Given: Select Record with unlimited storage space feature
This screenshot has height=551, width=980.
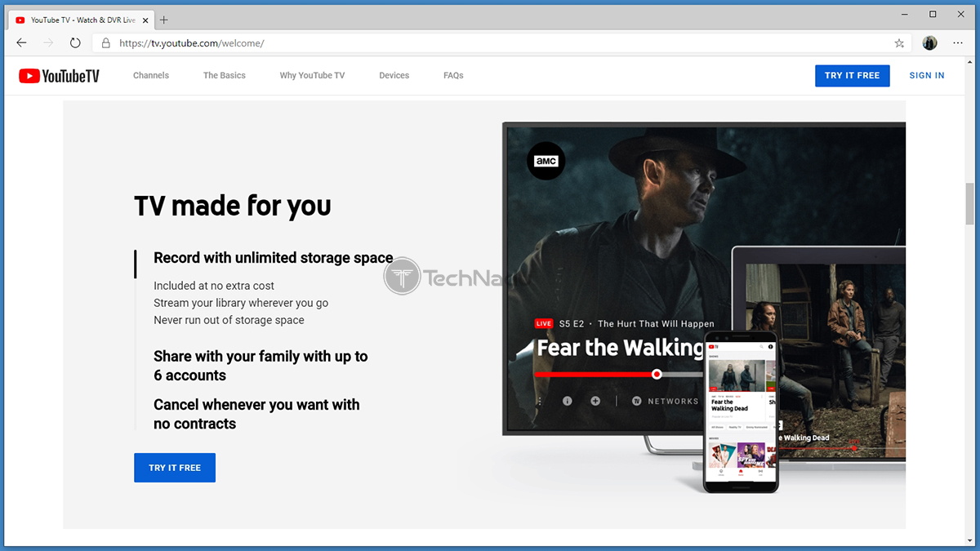Looking at the screenshot, I should pos(274,258).
